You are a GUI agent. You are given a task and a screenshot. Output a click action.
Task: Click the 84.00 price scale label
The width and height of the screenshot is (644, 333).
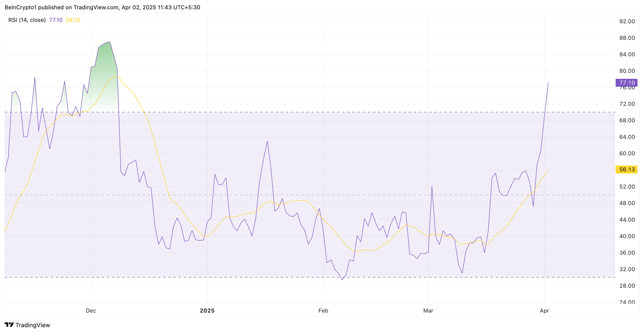click(x=627, y=54)
